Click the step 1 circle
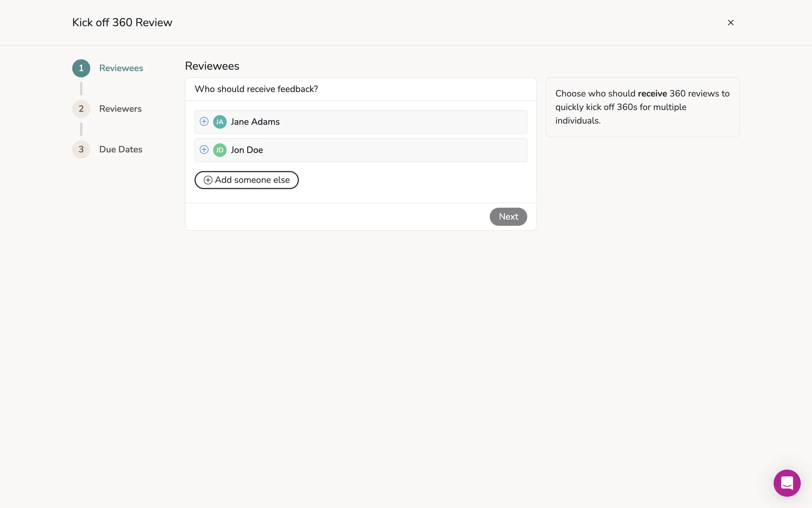The height and width of the screenshot is (508, 812). [x=81, y=68]
